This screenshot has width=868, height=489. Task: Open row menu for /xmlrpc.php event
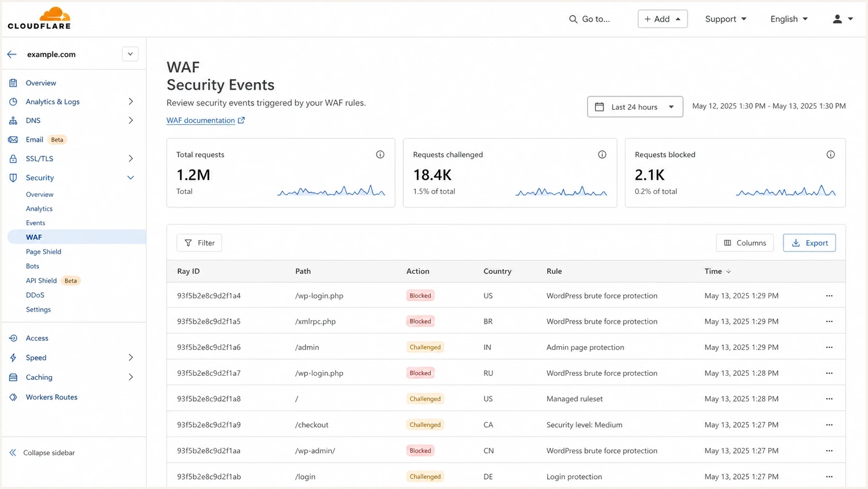(829, 321)
